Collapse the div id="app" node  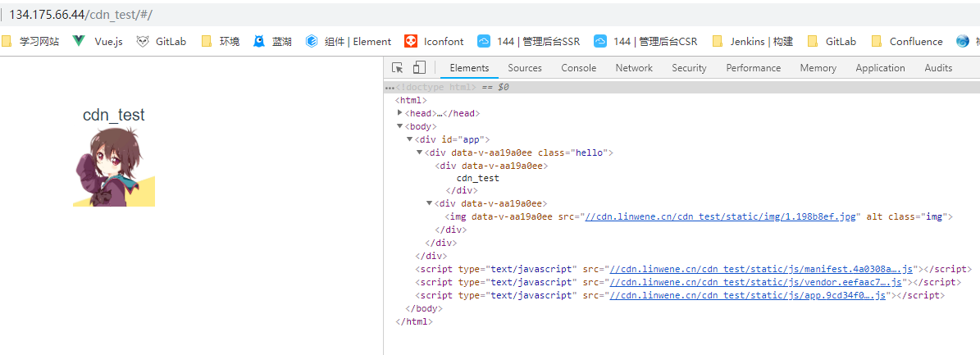tap(410, 139)
